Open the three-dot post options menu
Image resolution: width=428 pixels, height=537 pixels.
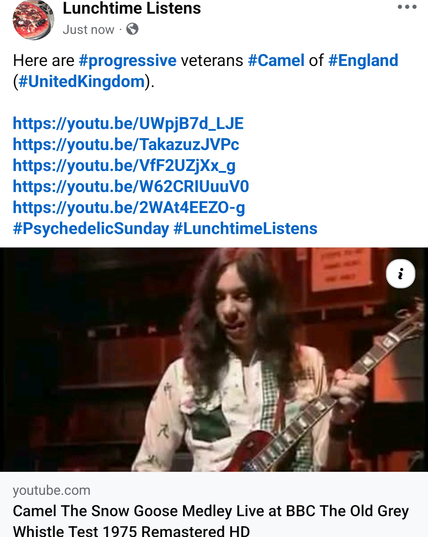(407, 7)
